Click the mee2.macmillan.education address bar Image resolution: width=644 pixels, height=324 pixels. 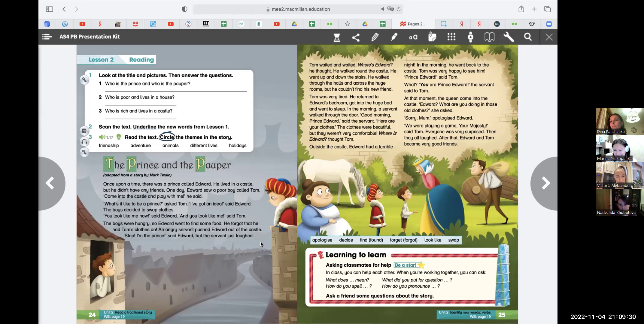click(x=300, y=9)
